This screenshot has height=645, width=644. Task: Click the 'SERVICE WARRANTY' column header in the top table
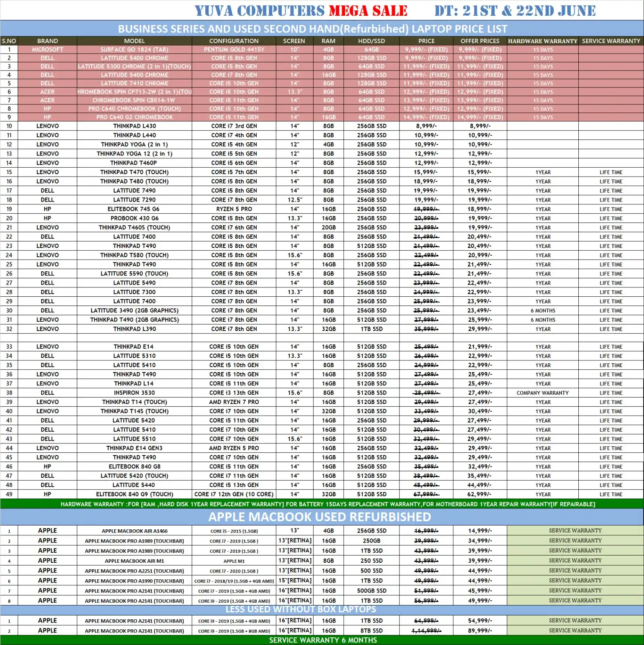click(x=611, y=41)
